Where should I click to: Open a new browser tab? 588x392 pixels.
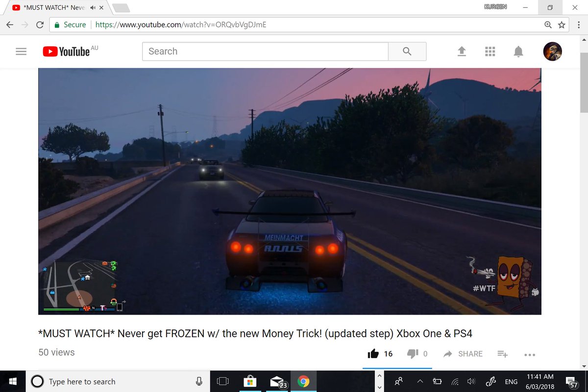(x=121, y=8)
